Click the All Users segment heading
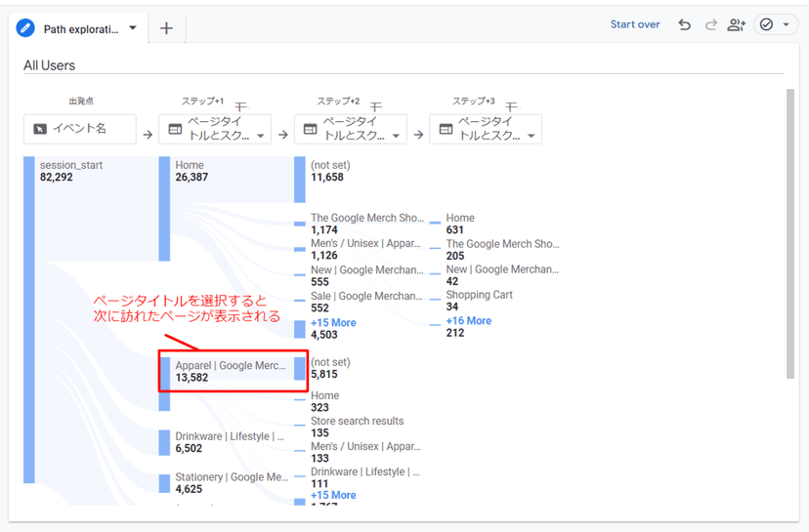 [x=49, y=65]
